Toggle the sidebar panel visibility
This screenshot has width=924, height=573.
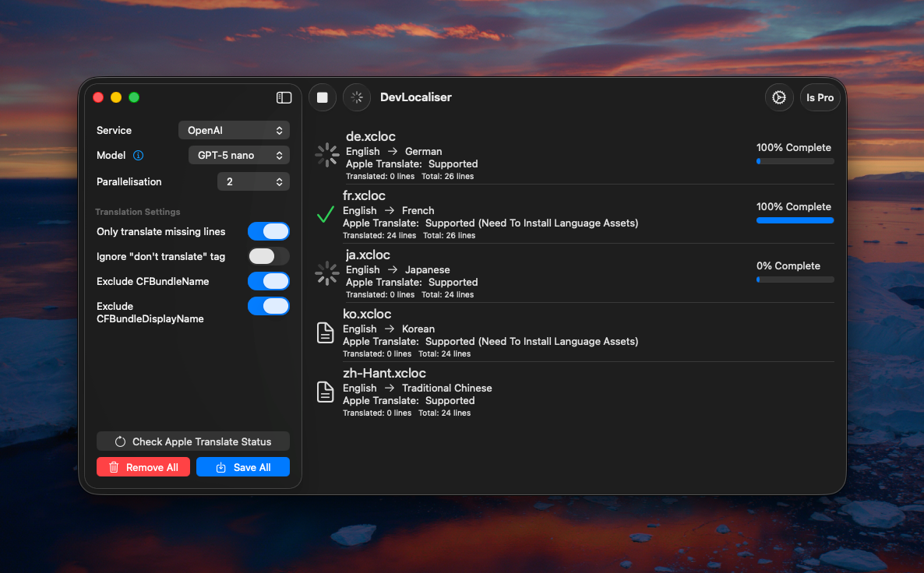coord(284,97)
